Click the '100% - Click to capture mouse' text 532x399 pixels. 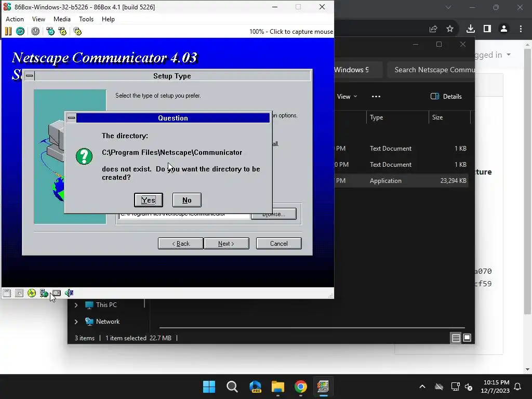[x=291, y=32]
